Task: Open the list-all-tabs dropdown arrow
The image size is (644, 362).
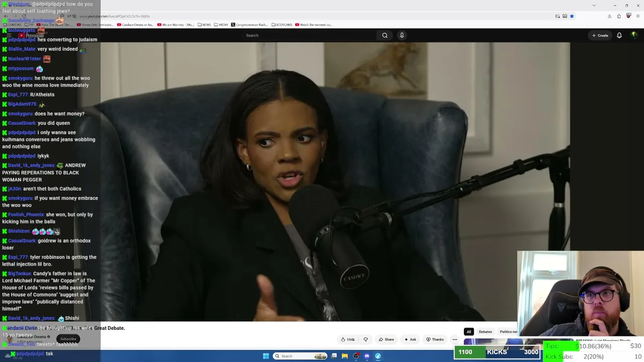Action: point(594,6)
